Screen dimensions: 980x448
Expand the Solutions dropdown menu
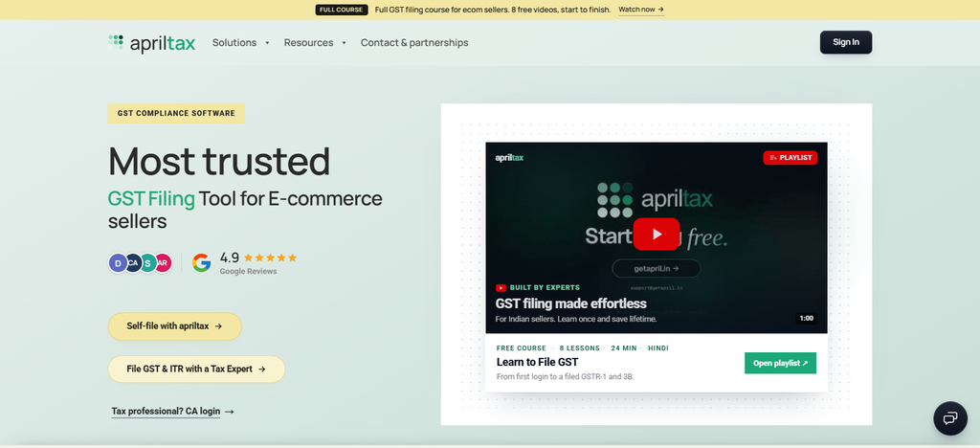[240, 42]
